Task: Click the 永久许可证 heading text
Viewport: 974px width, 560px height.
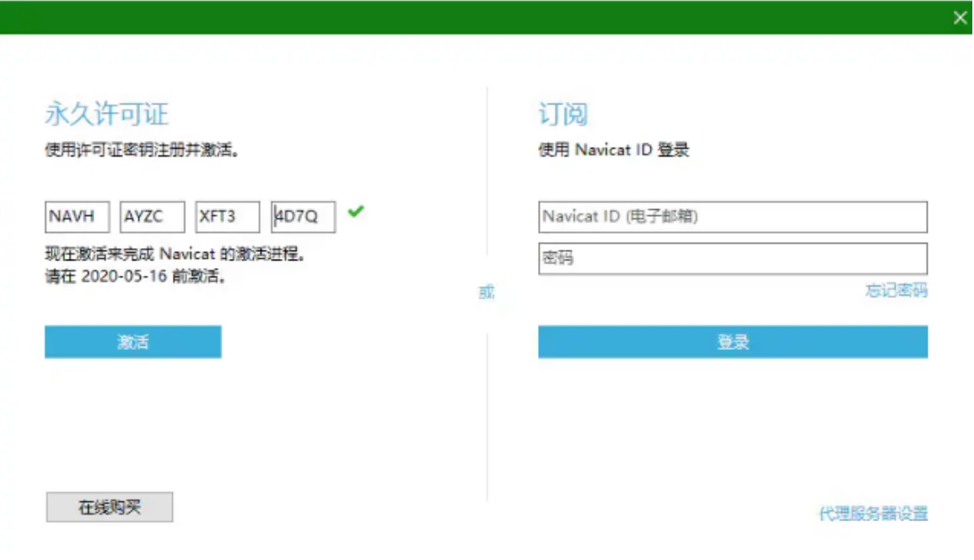Action: point(107,114)
